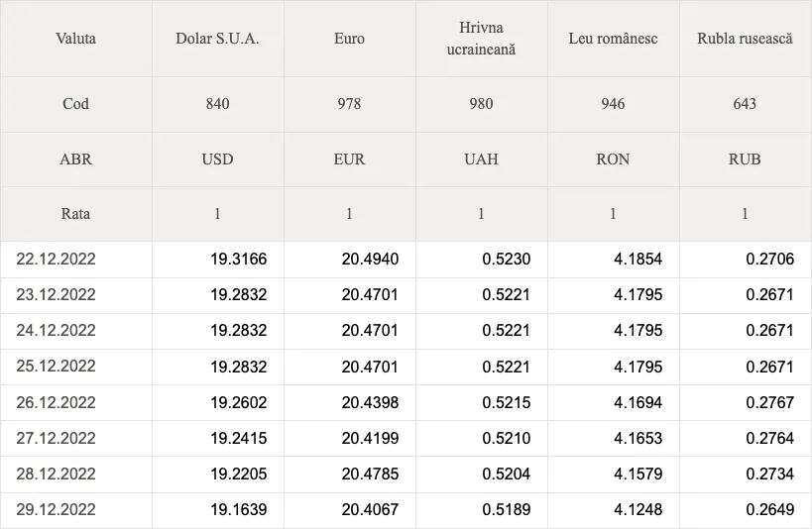Image resolution: width=812 pixels, height=529 pixels.
Task: Click the Hrivna ucraineană header cell
Action: [481, 39]
